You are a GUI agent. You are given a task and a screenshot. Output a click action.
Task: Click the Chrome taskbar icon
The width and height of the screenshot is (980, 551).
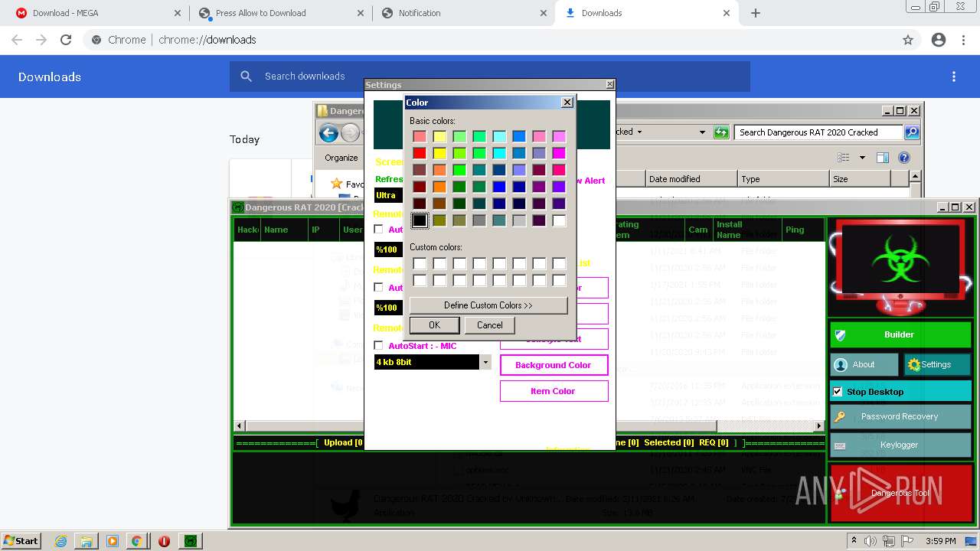coord(136,541)
